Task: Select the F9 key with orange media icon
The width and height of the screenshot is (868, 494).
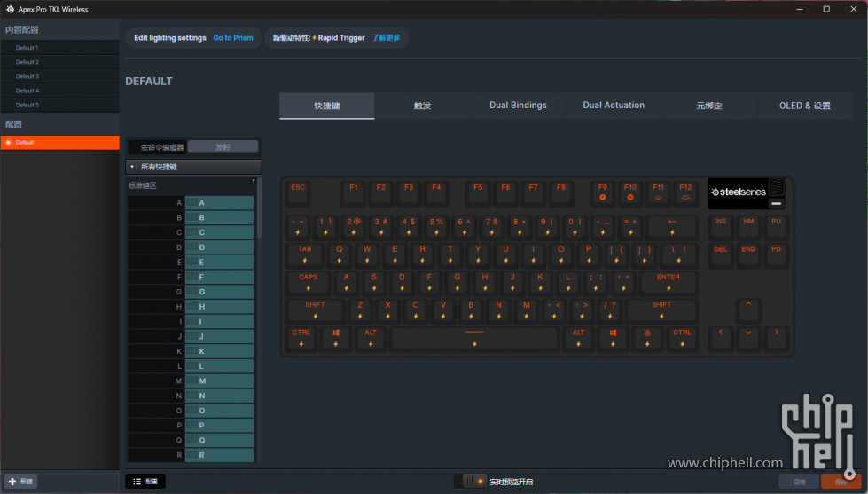Action: tap(602, 193)
